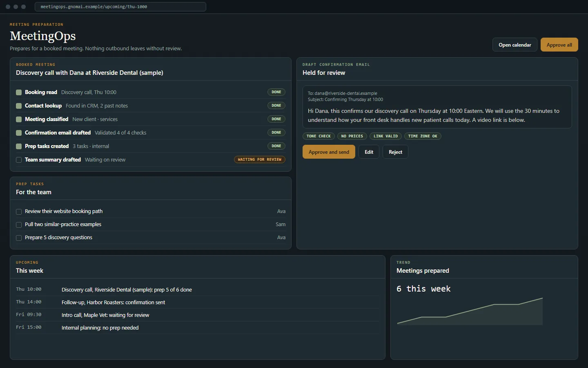
Task: Click the DONE badge for Prep tasks created
Action: coord(276,146)
